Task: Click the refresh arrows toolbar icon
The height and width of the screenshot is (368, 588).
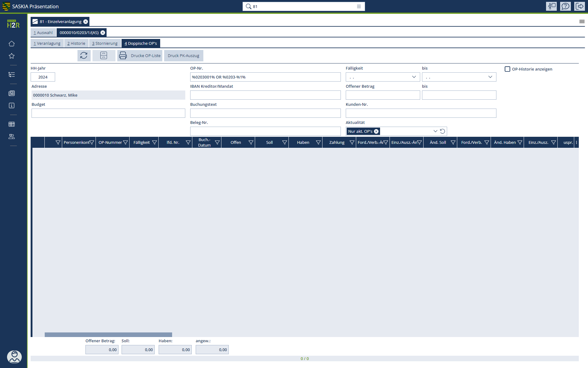Action: (x=84, y=56)
